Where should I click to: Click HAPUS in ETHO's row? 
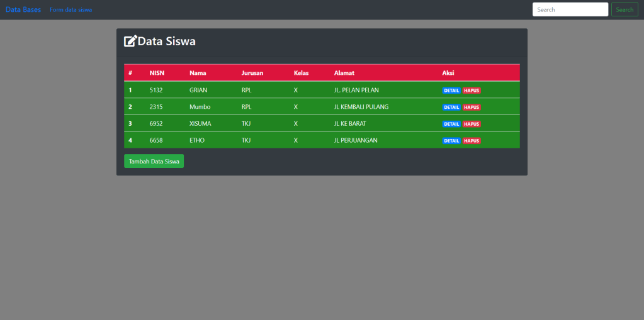(x=472, y=141)
